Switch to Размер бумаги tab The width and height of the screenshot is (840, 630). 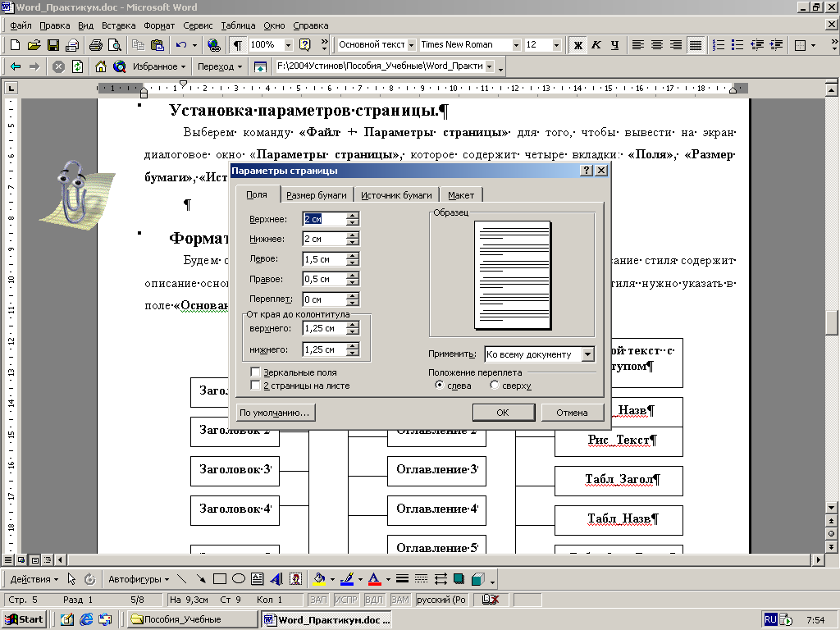pos(316,195)
